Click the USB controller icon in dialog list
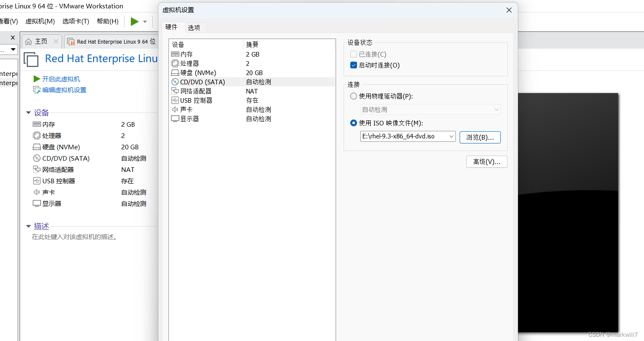 click(175, 100)
